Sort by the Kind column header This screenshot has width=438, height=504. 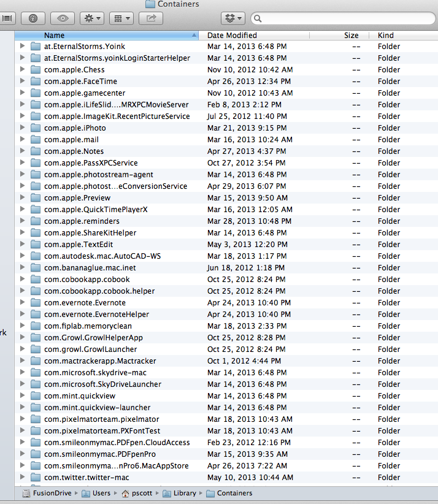click(x=403, y=36)
